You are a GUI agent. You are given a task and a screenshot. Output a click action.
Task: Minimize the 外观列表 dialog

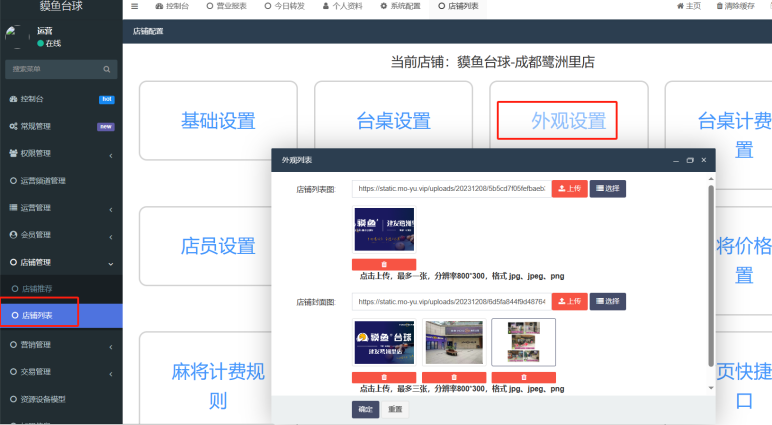[x=676, y=161]
